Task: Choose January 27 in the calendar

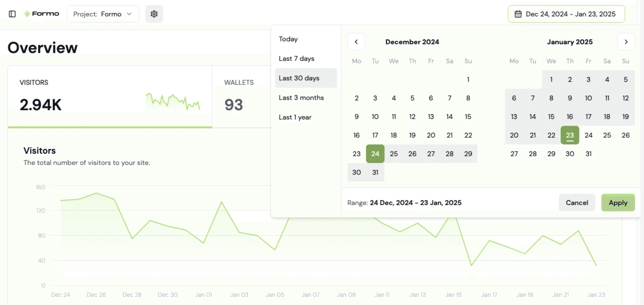Action: pos(514,154)
